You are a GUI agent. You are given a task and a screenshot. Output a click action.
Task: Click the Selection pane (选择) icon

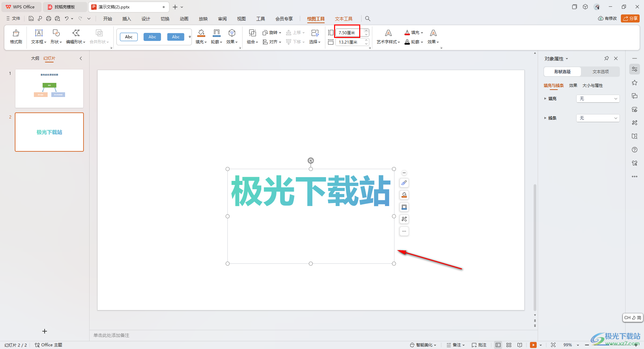tap(315, 33)
